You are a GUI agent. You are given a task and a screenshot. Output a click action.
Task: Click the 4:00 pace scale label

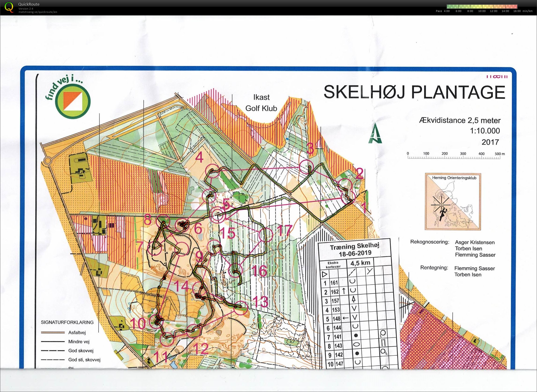[x=447, y=11]
